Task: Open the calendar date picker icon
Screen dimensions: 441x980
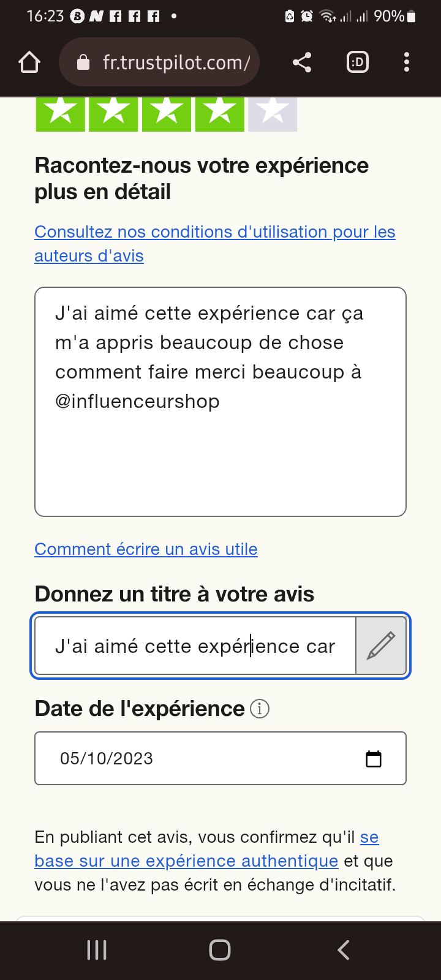Action: coord(374,759)
